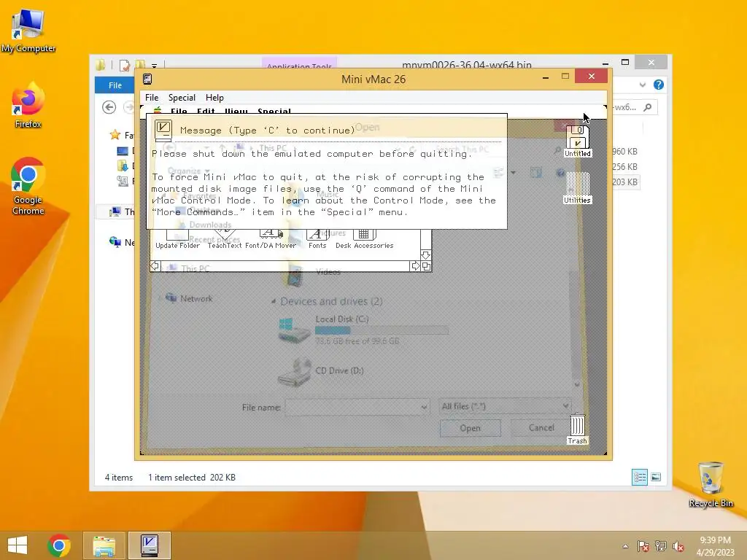Select the Font/DA Mover icon
This screenshot has height=560, width=747.
click(271, 239)
